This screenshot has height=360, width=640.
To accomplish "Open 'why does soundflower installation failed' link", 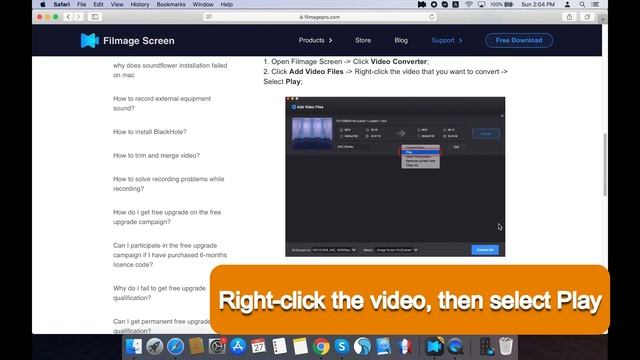I will click(x=170, y=70).
